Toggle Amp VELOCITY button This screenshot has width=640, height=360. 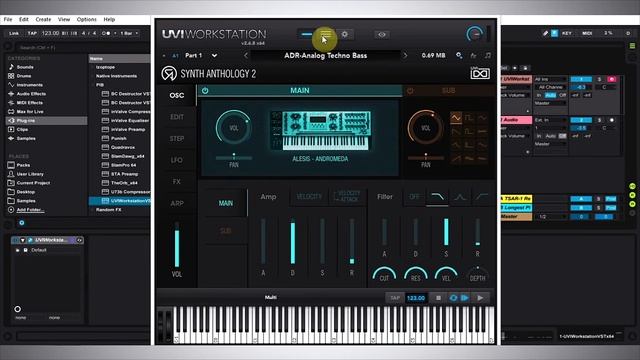coord(309,197)
